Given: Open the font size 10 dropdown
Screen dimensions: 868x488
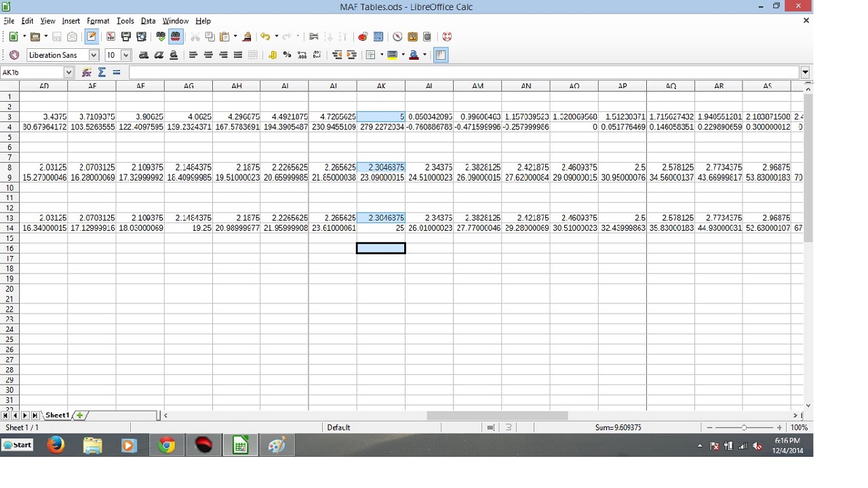Looking at the screenshot, I should pyautogui.click(x=126, y=55).
